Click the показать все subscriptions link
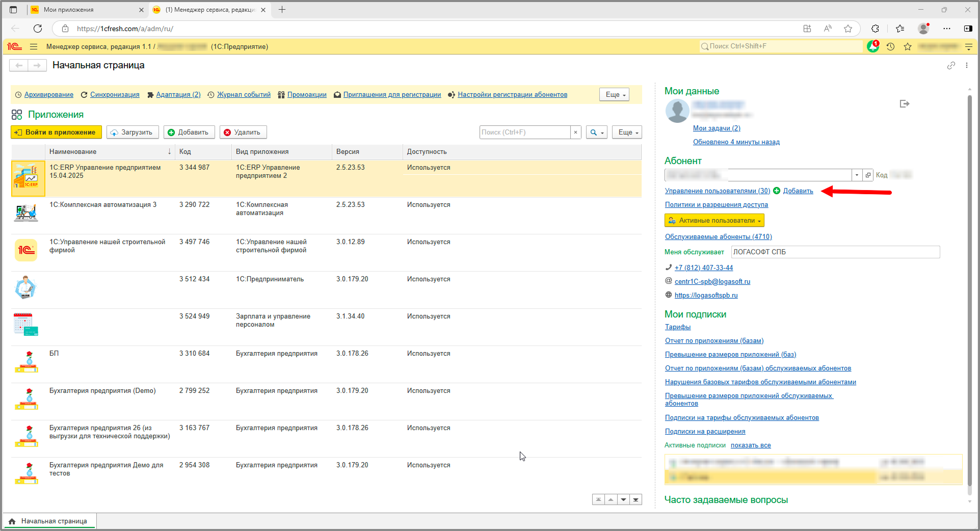 pos(751,445)
